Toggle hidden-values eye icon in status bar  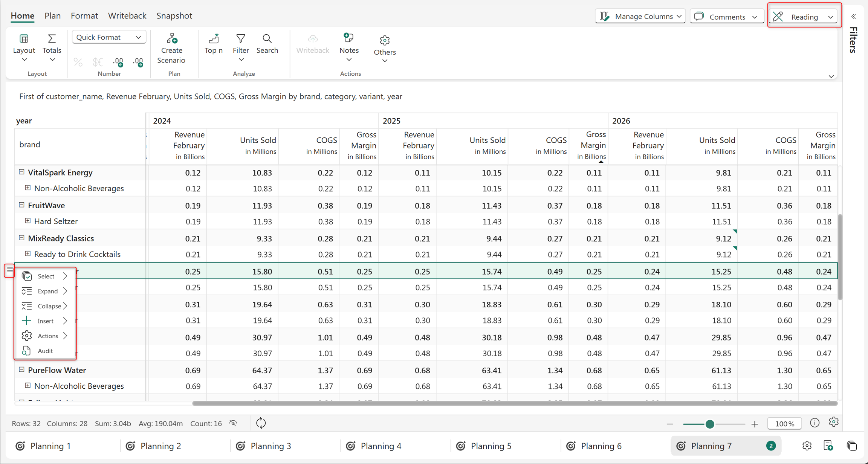click(233, 423)
